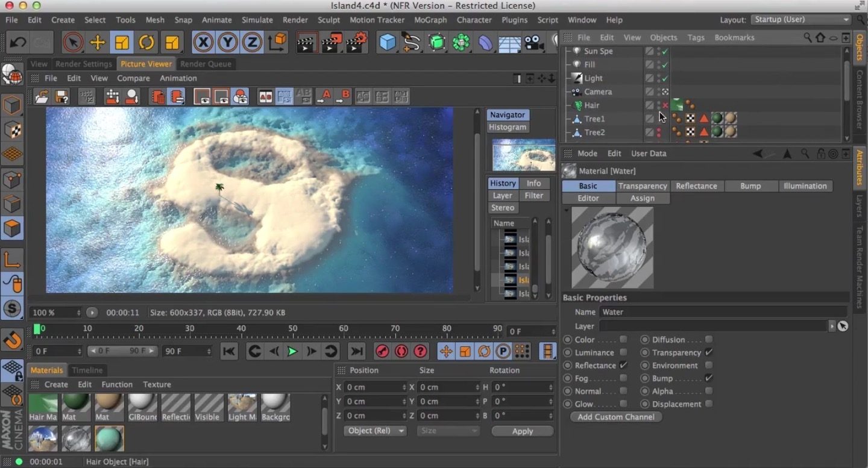The height and width of the screenshot is (468, 868).
Task: Click the Apply button
Action: pos(523,431)
